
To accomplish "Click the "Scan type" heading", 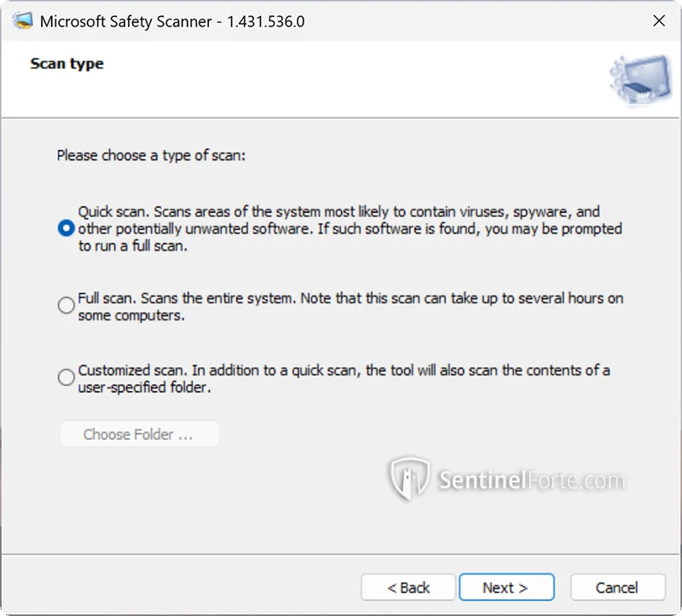I will click(x=66, y=64).
